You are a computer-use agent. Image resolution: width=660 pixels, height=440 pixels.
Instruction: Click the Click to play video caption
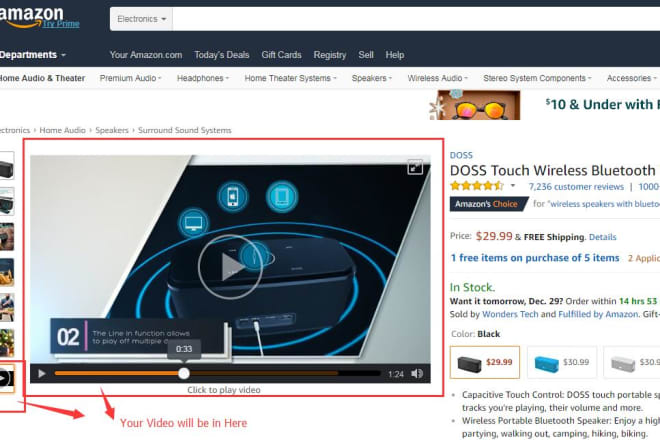[224, 390]
